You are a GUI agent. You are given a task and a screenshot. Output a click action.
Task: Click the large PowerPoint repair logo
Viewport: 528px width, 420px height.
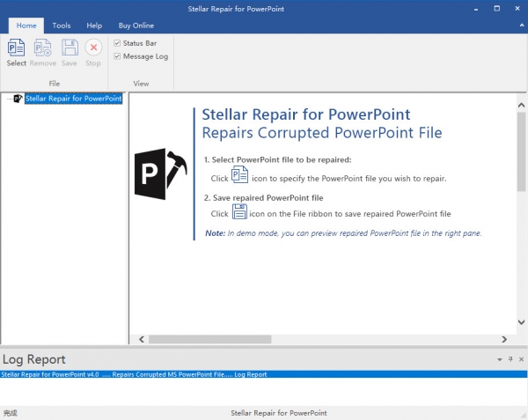161,173
